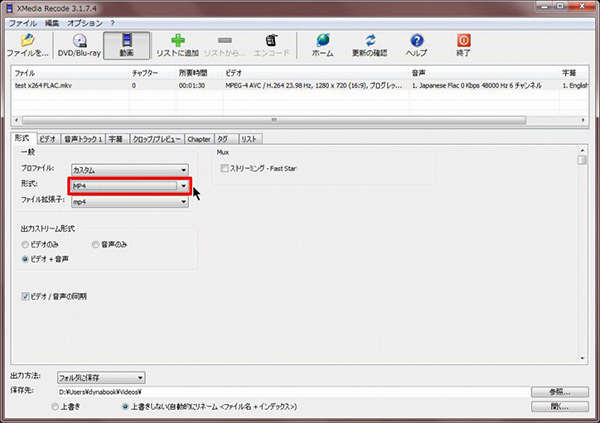Click the red 終了 exit icon

point(463,46)
